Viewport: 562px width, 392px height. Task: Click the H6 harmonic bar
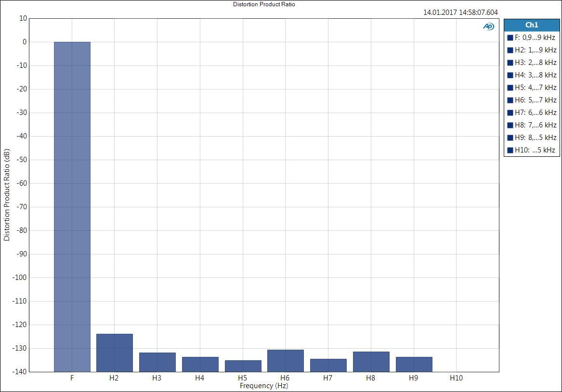pyautogui.click(x=286, y=361)
